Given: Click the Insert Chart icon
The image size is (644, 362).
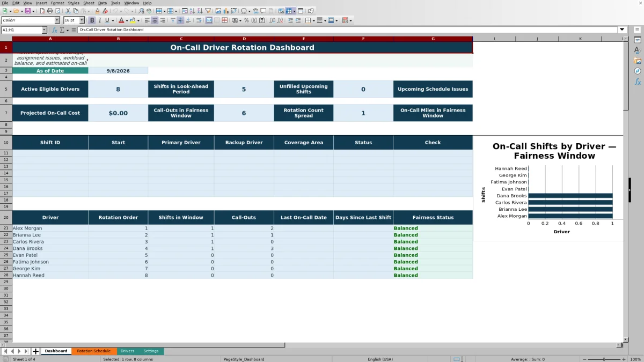Looking at the screenshot, I should point(225,11).
